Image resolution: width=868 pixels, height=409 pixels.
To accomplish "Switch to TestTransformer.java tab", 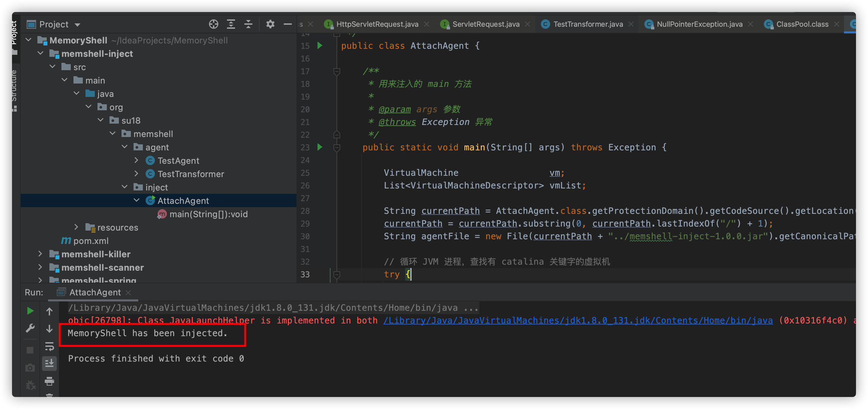I will (x=588, y=24).
